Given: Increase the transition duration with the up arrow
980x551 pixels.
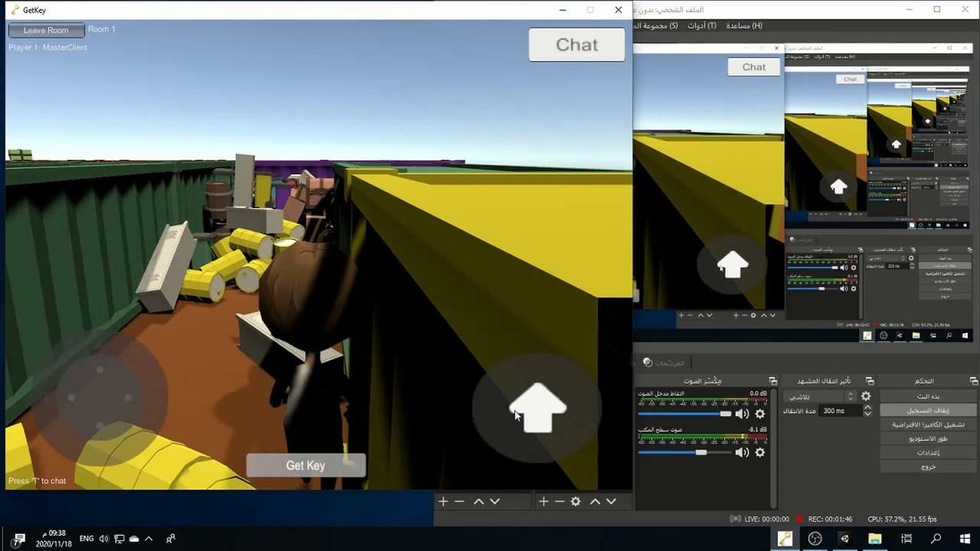Looking at the screenshot, I should (x=867, y=408).
